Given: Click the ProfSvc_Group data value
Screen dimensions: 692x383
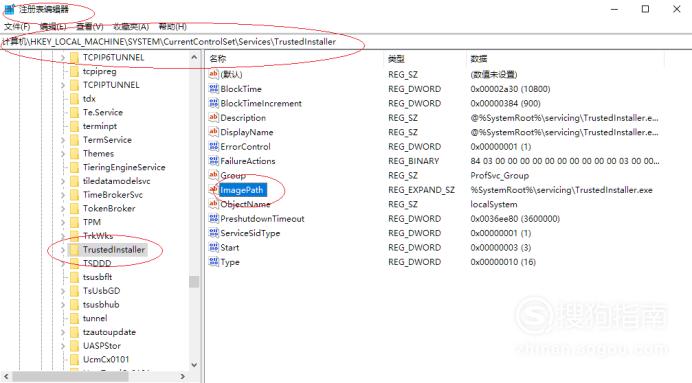Looking at the screenshot, I should tap(499, 175).
